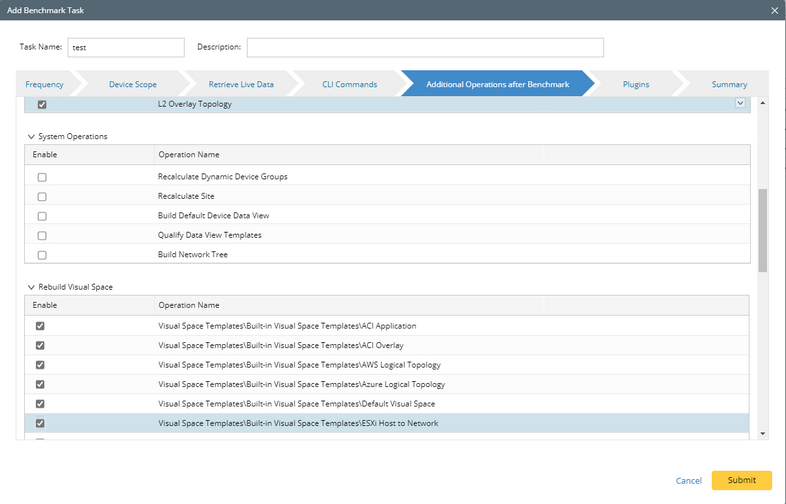Switch to the Frequency step tab
786x504 pixels.
[x=45, y=84]
